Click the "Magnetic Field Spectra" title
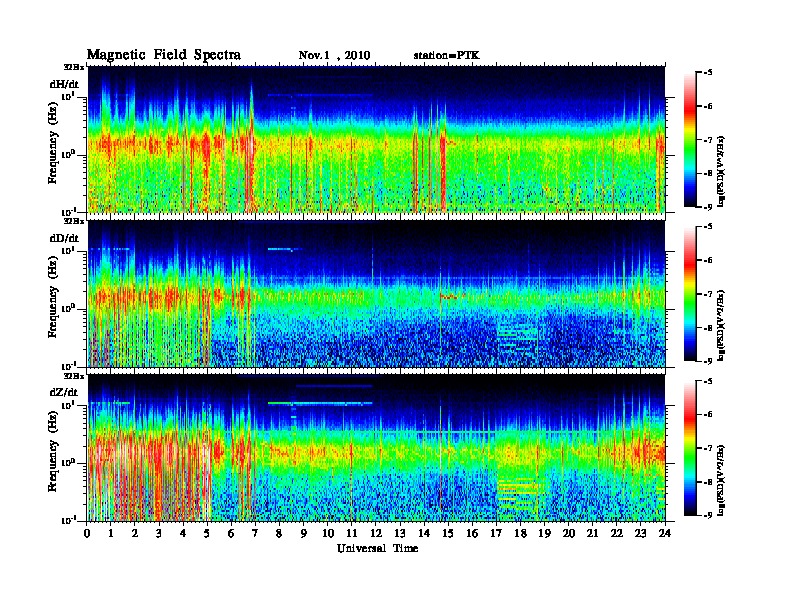 click(164, 55)
